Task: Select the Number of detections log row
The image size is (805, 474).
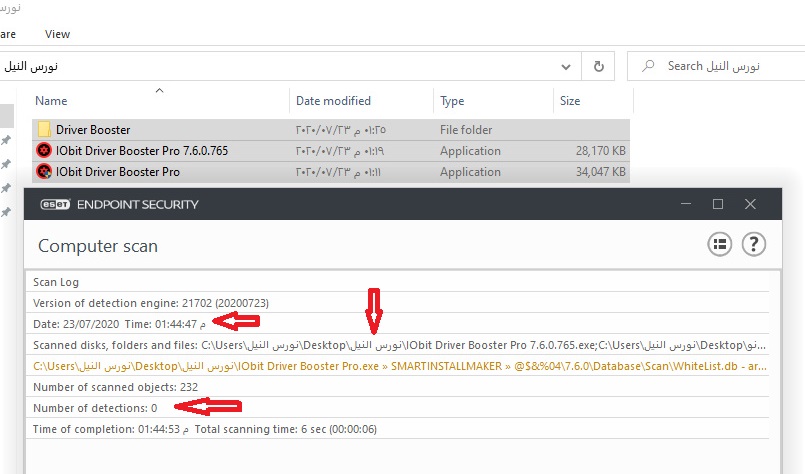Action: click(95, 408)
